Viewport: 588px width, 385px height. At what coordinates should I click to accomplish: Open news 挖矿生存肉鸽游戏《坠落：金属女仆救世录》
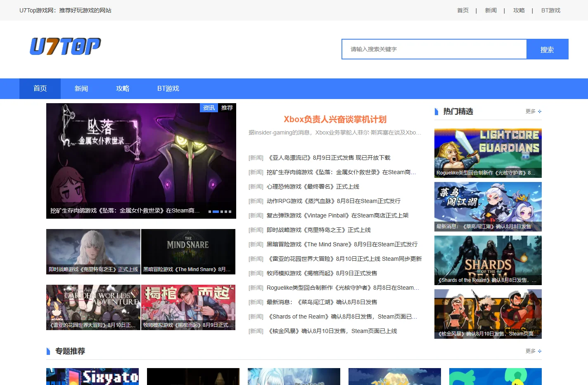pyautogui.click(x=341, y=172)
